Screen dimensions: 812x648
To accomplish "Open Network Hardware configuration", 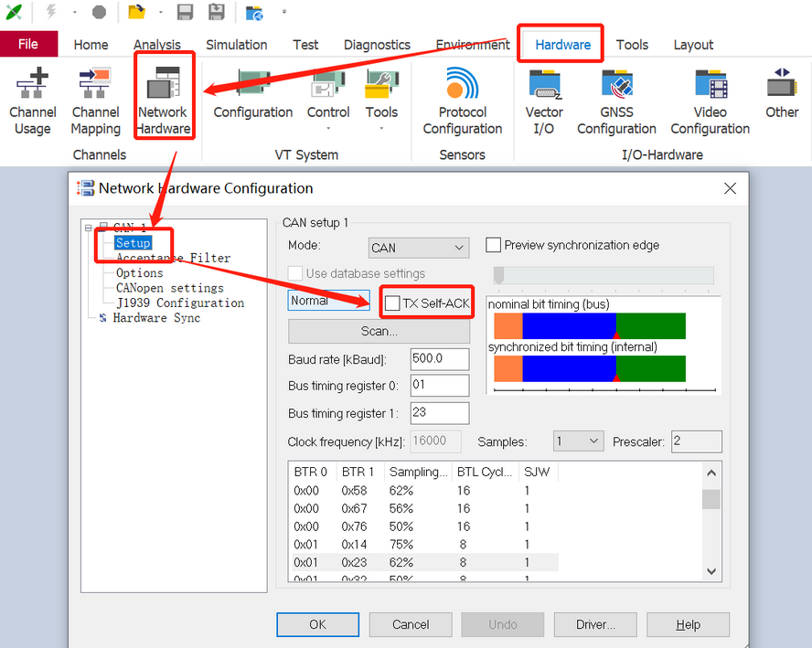I will (x=164, y=99).
